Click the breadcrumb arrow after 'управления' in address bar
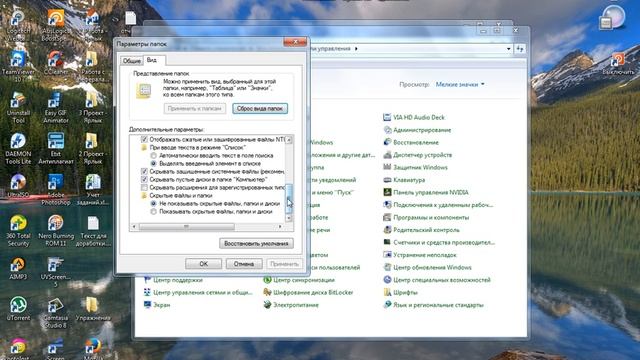Viewport: 640px width, 360px height. coord(356,49)
